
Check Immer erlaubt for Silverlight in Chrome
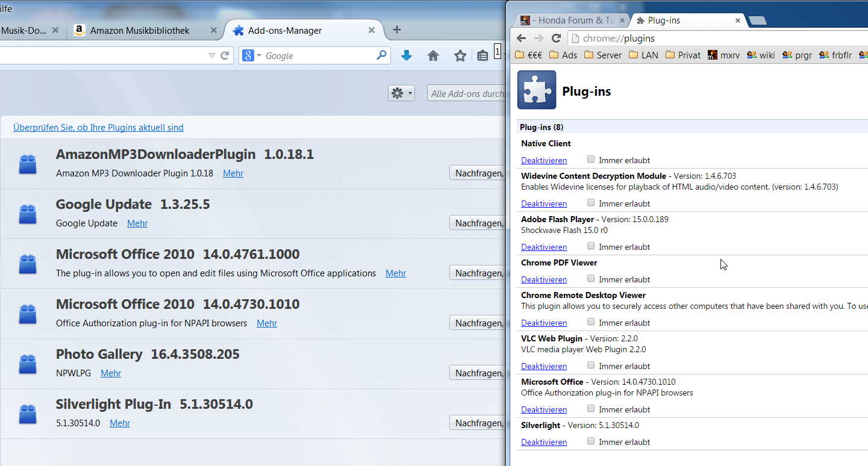(x=591, y=441)
